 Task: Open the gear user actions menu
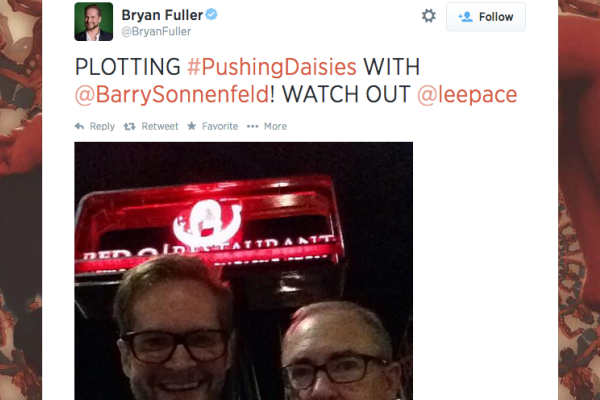click(x=429, y=16)
